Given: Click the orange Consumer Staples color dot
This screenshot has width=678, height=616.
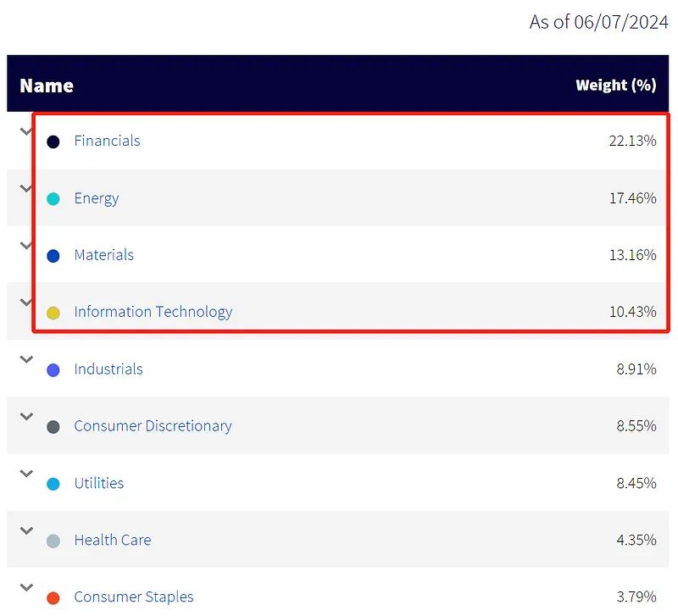Looking at the screenshot, I should pos(53,598).
